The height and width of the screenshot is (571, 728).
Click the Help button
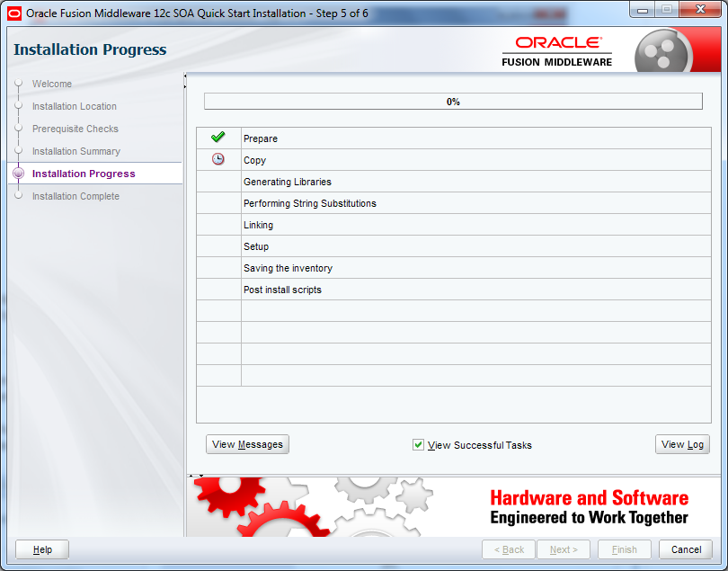tap(42, 549)
